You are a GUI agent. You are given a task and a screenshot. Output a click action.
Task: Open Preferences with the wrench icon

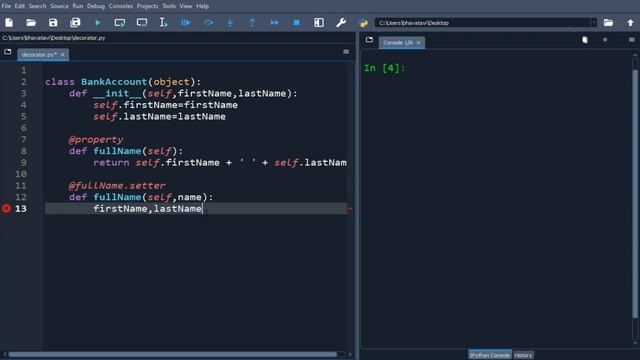pyautogui.click(x=341, y=23)
